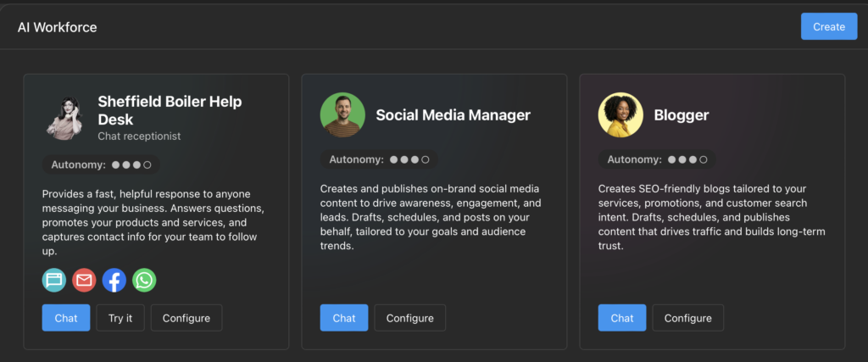Configure the Social Media Manager
Screen dimensions: 868x362
click(x=409, y=318)
